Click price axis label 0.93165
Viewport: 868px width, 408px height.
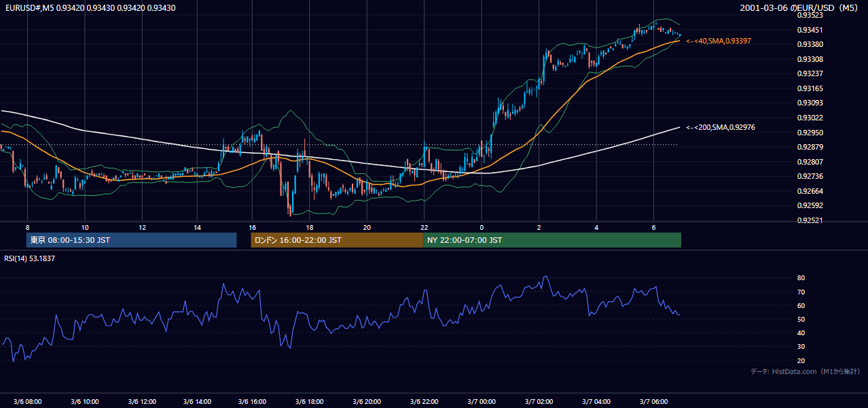pos(810,88)
